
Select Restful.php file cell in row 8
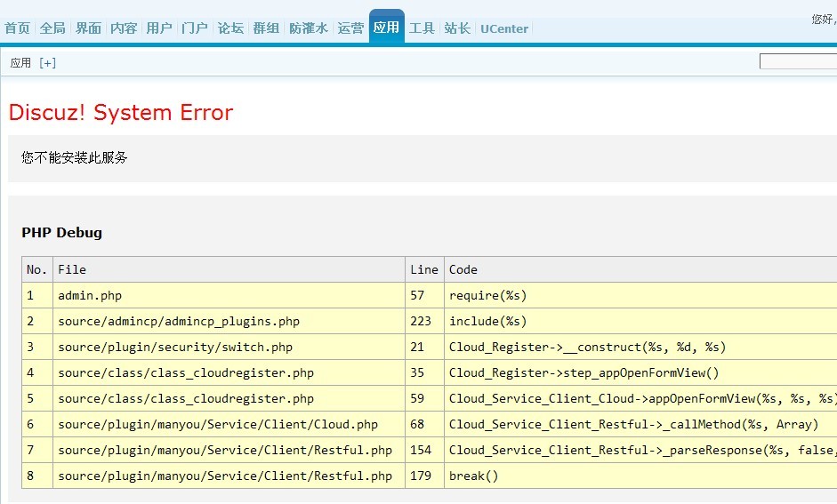pyautogui.click(x=229, y=476)
